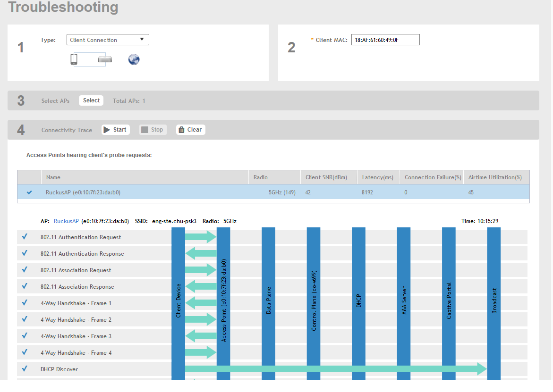Click the phone client device icon
This screenshot has width=553, height=392.
pos(74,59)
